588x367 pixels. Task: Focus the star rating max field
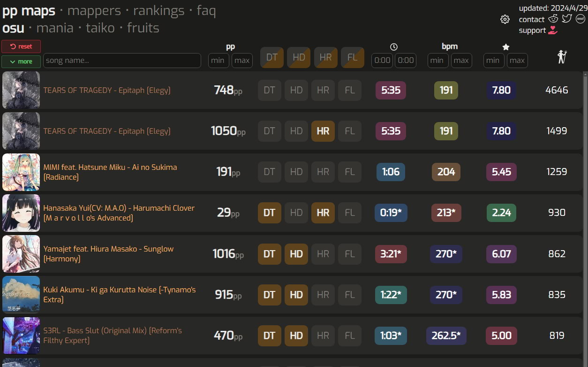click(x=517, y=61)
